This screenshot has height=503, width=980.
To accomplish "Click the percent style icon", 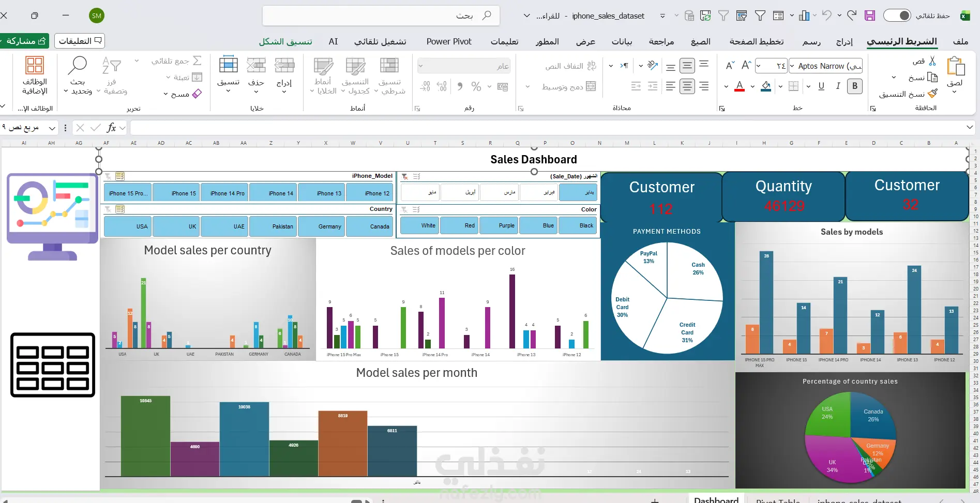I will coord(476,86).
